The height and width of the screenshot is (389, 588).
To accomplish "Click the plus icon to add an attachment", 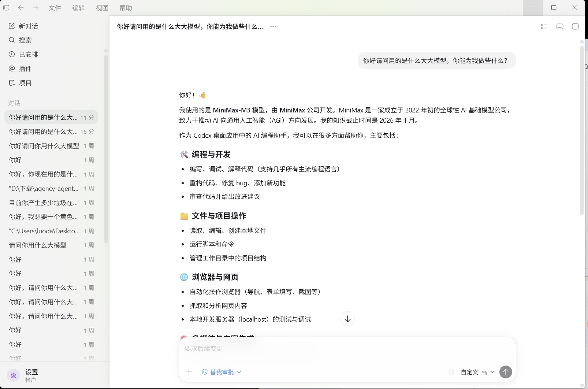I will (x=189, y=372).
